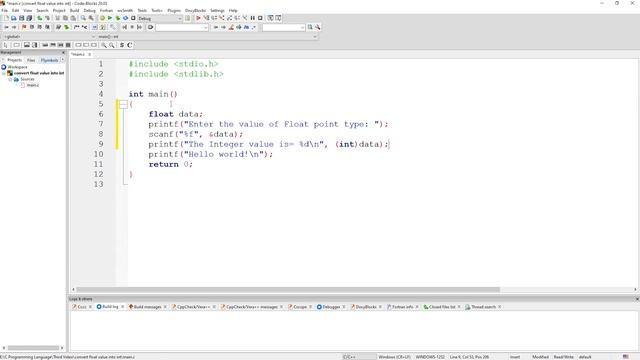
Task: Click the green Run icon
Action: coord(110,18)
